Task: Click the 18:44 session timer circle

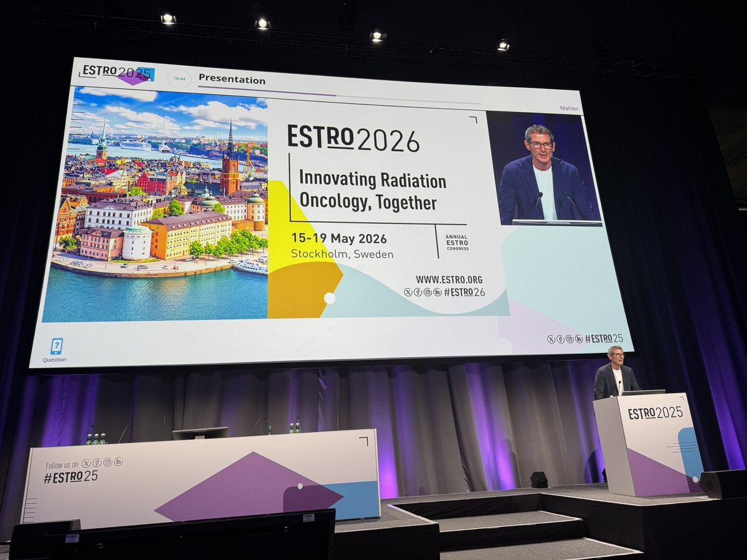Action: (x=179, y=78)
